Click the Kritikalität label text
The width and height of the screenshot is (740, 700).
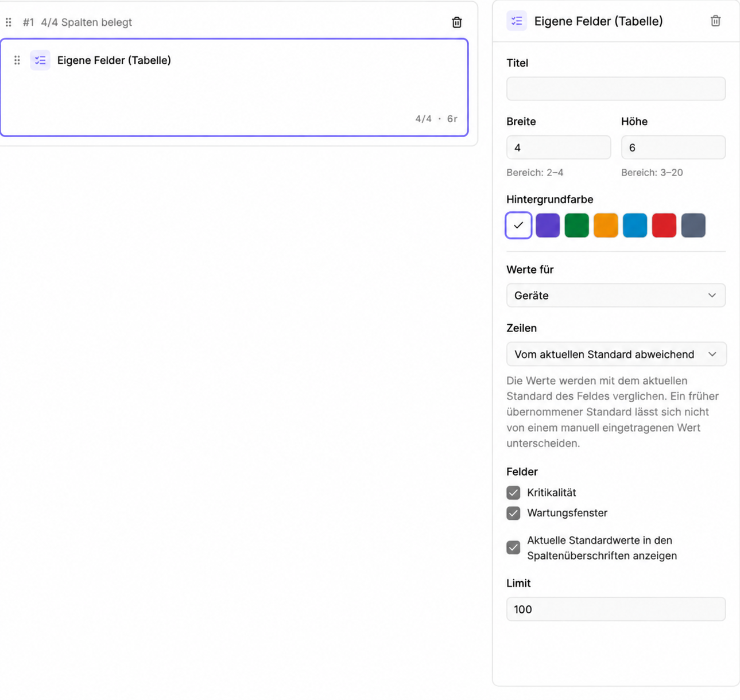[552, 493]
